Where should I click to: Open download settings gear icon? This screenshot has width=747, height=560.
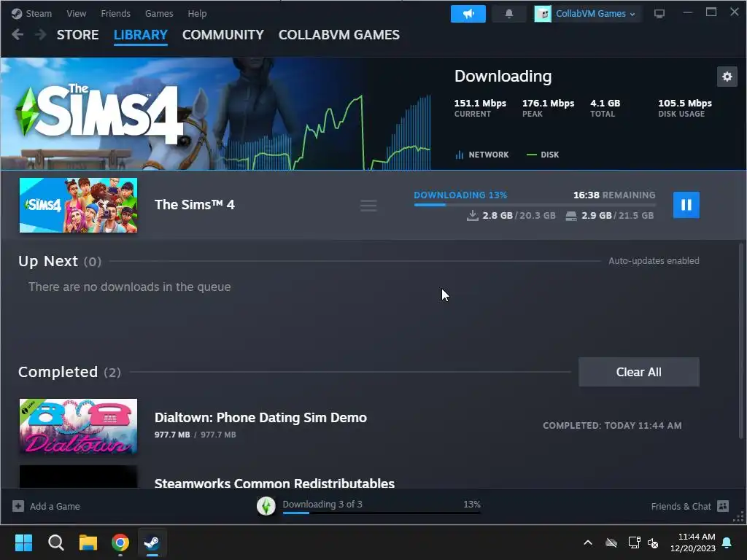(727, 77)
